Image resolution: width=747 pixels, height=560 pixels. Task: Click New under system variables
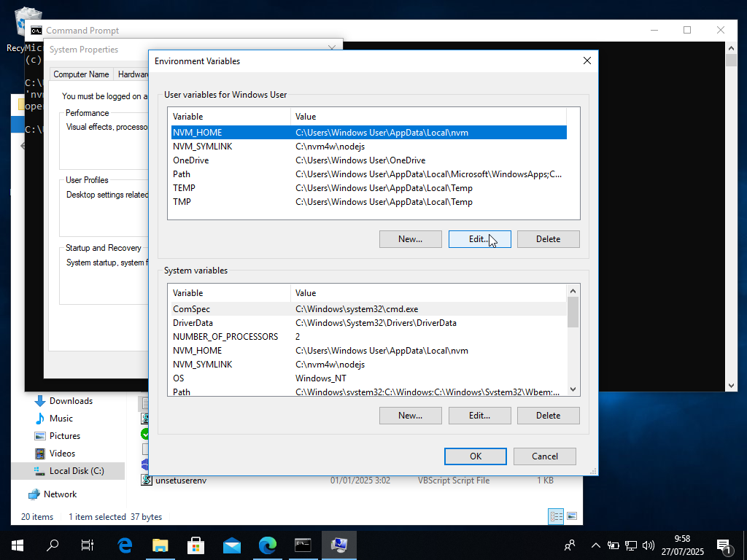(x=410, y=416)
